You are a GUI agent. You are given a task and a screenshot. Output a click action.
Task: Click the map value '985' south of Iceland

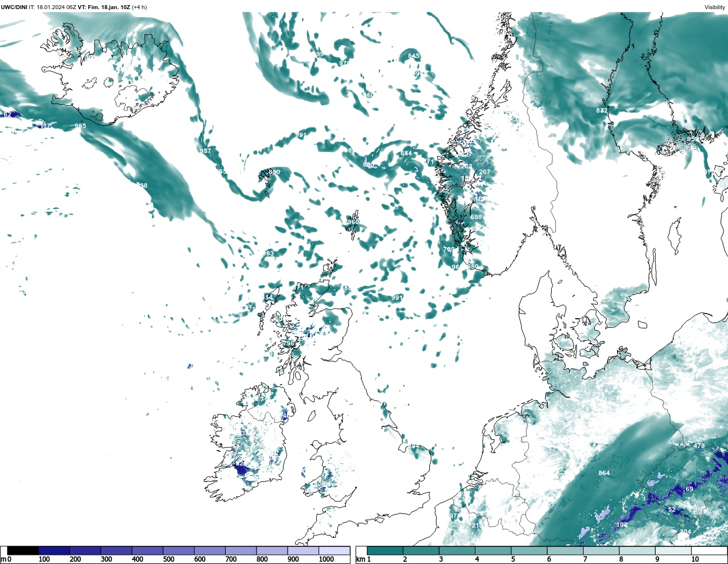80,126
